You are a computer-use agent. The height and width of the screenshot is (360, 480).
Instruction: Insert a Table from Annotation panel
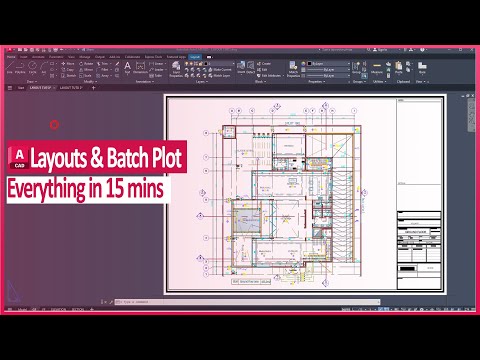pos(156,76)
